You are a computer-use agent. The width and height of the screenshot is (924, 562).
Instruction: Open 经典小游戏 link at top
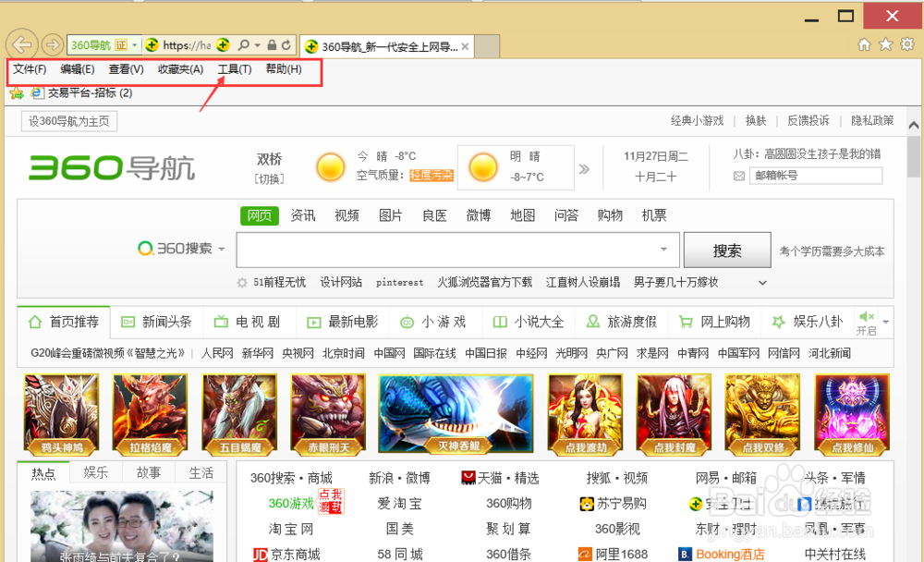tap(697, 121)
